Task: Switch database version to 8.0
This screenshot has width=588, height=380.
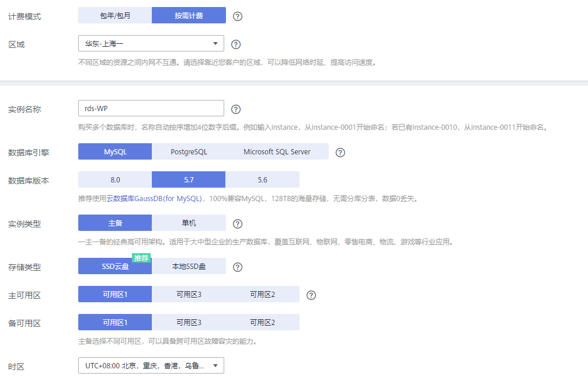Action: (x=115, y=180)
